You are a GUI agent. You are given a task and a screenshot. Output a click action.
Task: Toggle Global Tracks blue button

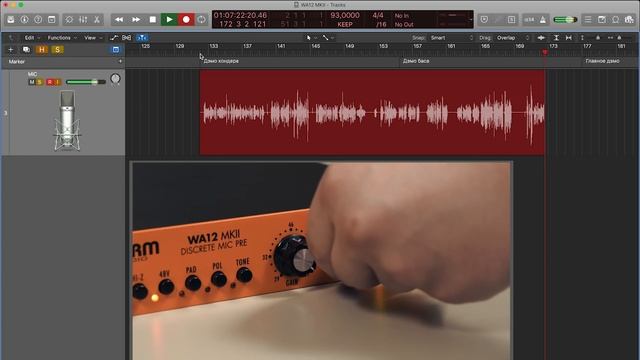point(116,50)
